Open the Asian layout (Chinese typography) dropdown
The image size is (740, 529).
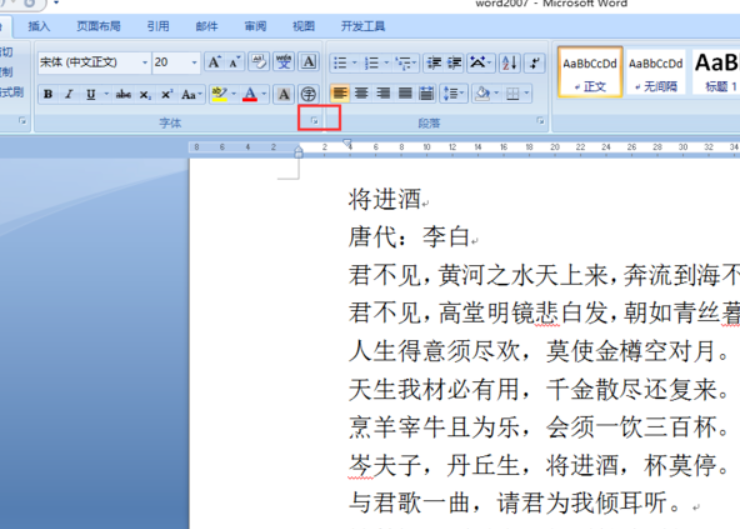pyautogui.click(x=480, y=63)
